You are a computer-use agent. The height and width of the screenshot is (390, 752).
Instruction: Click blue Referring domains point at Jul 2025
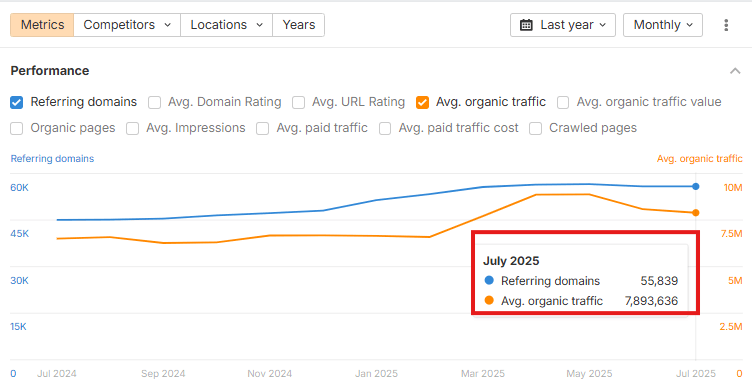(695, 186)
